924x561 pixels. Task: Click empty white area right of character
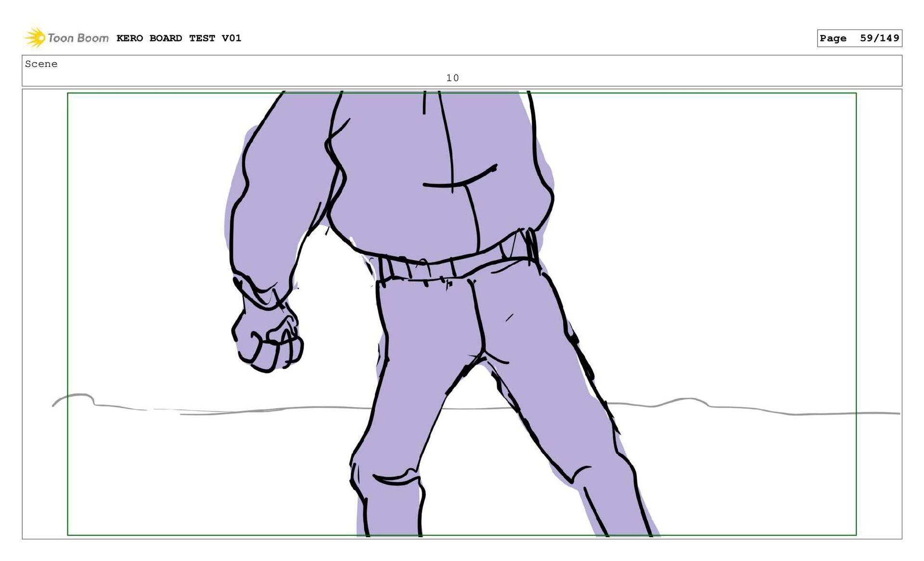click(722, 241)
